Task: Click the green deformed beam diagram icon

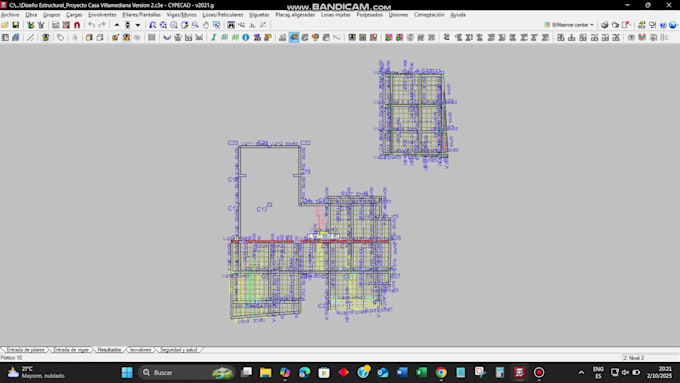Action: 235,38
